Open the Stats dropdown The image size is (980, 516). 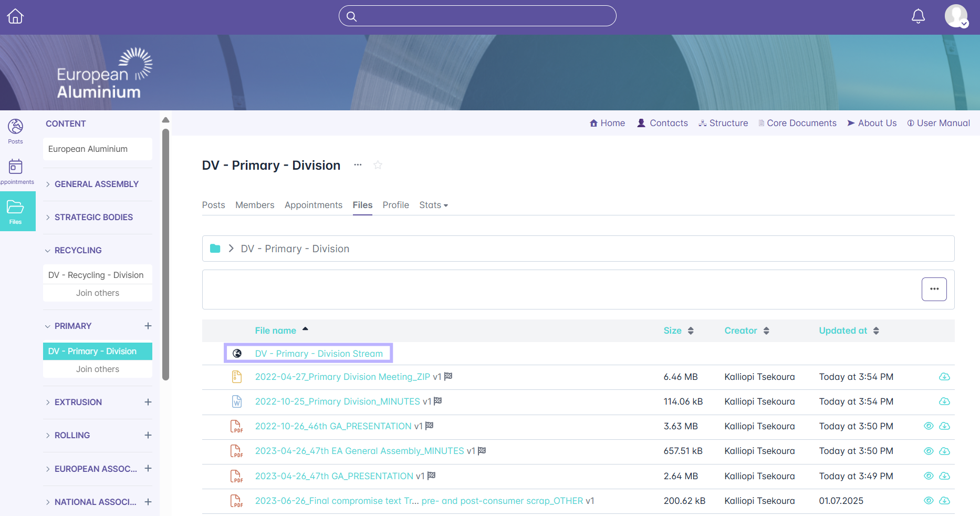tap(433, 205)
